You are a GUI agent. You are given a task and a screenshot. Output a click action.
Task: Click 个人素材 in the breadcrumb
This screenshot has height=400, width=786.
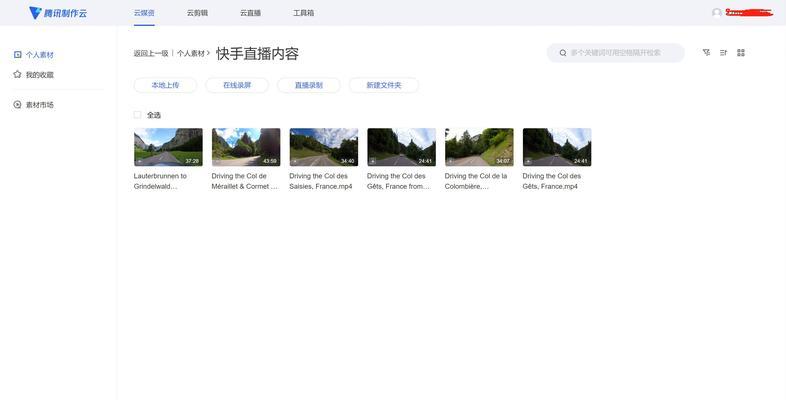point(191,53)
